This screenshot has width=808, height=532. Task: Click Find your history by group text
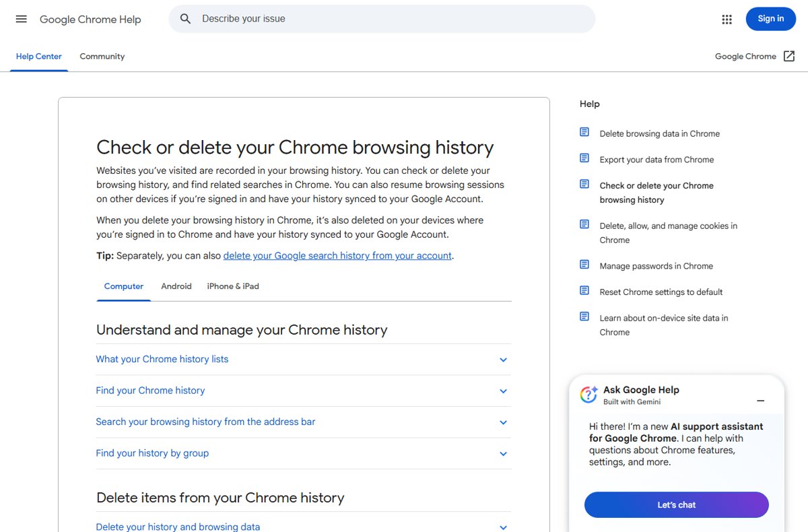click(x=152, y=453)
